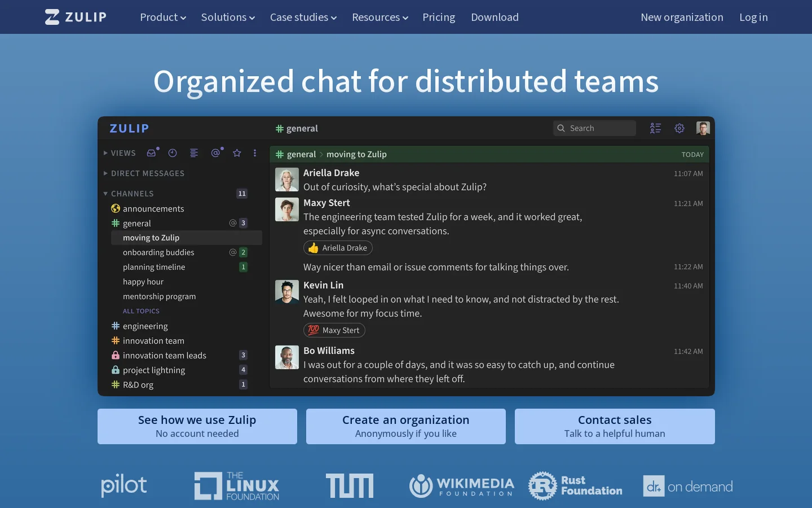This screenshot has width=812, height=508.
Task: Click the hash icon beside engineering
Action: 116,326
